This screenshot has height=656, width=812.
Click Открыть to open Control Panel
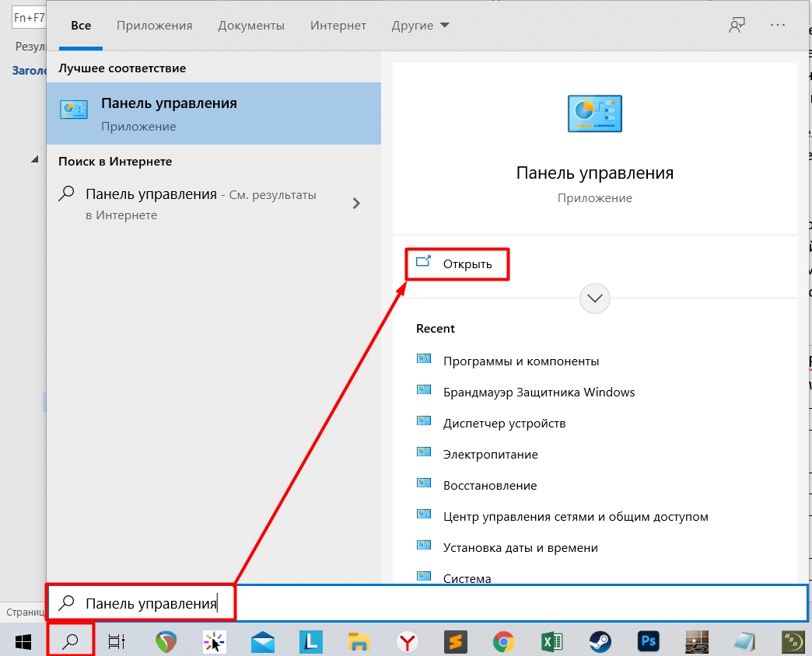point(457,263)
